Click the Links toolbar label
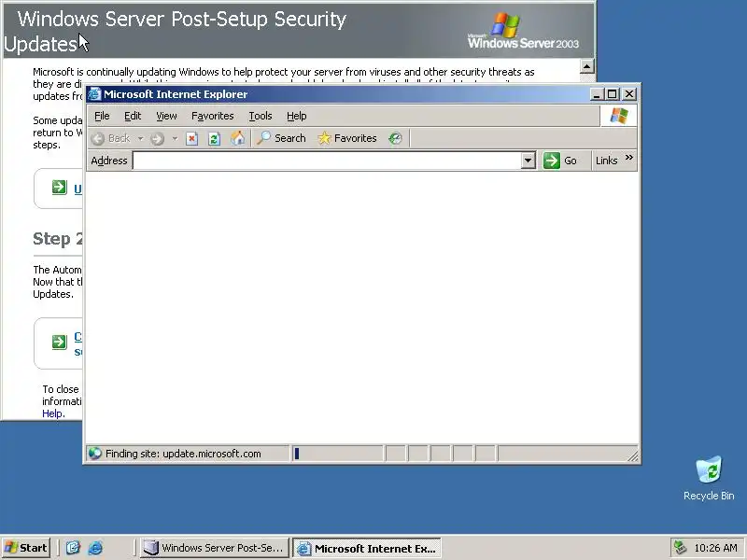This screenshot has height=560, width=747. [x=606, y=161]
